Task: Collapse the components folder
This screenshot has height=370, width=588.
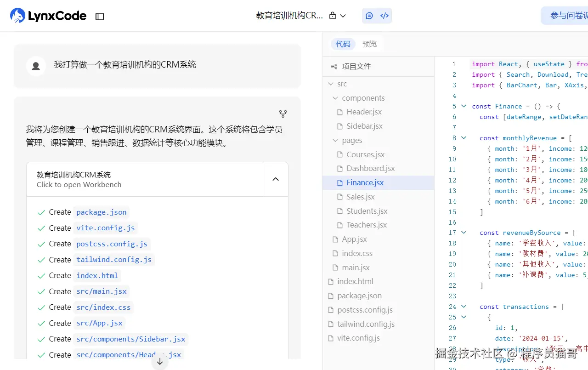Action: pyautogui.click(x=335, y=98)
